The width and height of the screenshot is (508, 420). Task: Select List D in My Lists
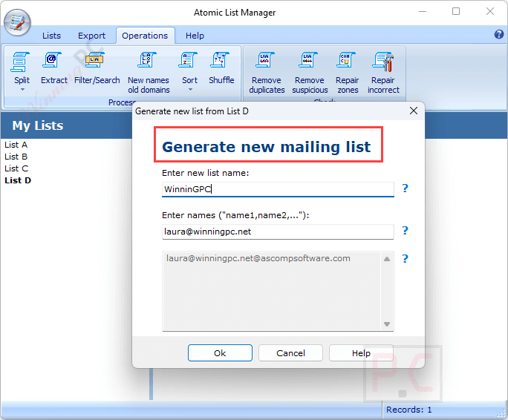18,180
